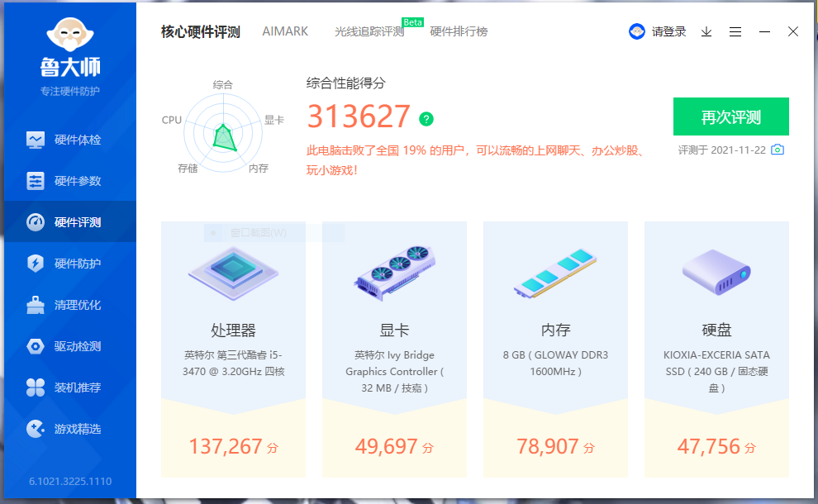Viewport: 818px width, 504px height.
Task: Click the green question mark help icon
Action: (426, 119)
